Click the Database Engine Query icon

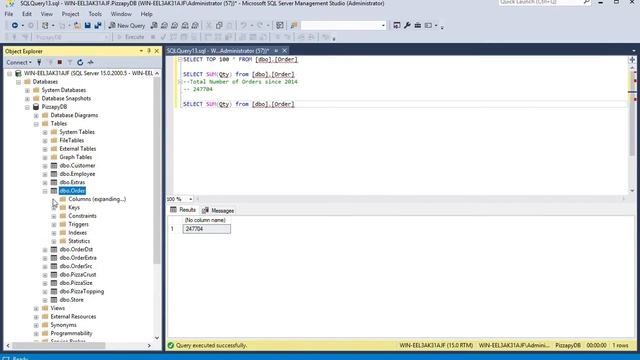pos(154,25)
